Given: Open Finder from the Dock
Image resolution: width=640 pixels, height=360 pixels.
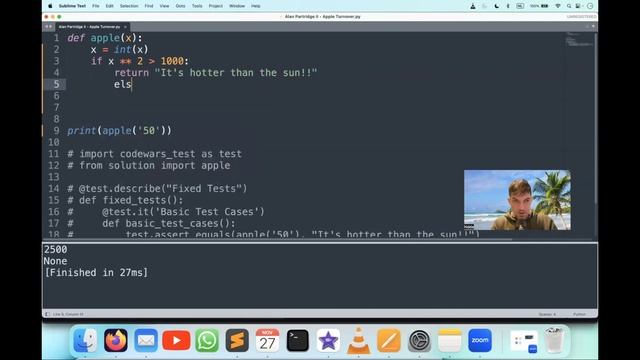Looking at the screenshot, I should tap(85, 340).
